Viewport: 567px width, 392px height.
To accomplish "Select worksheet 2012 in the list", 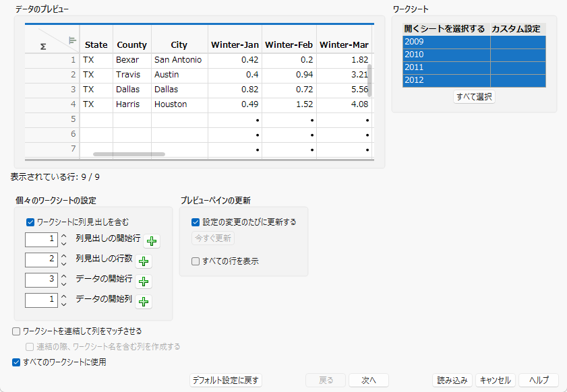I will (x=474, y=81).
